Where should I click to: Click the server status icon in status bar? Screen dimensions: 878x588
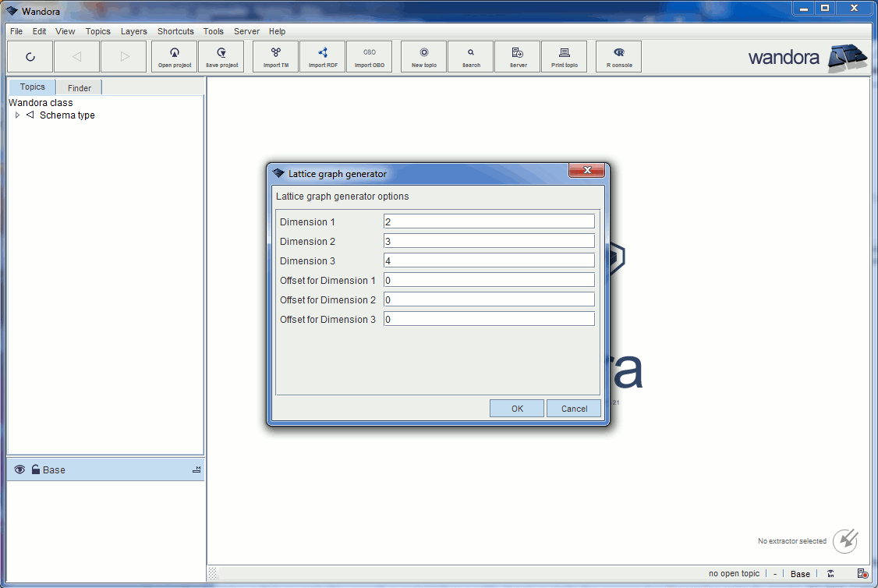pos(862,574)
